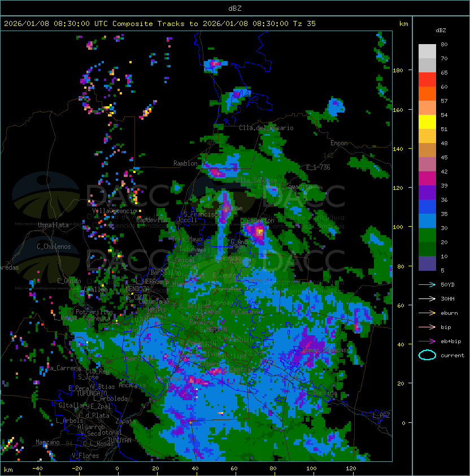470x476 pixels.
Task: Click the 'S_MARTIN' map label
Action: tap(213, 329)
